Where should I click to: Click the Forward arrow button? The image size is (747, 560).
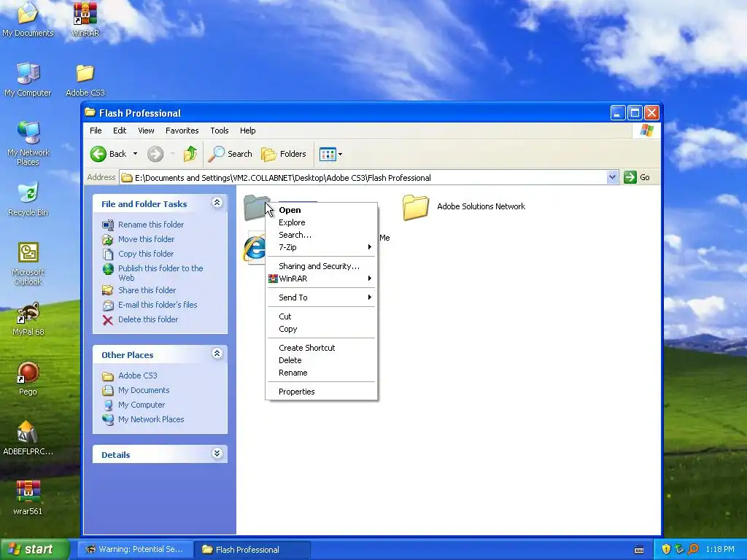(155, 154)
